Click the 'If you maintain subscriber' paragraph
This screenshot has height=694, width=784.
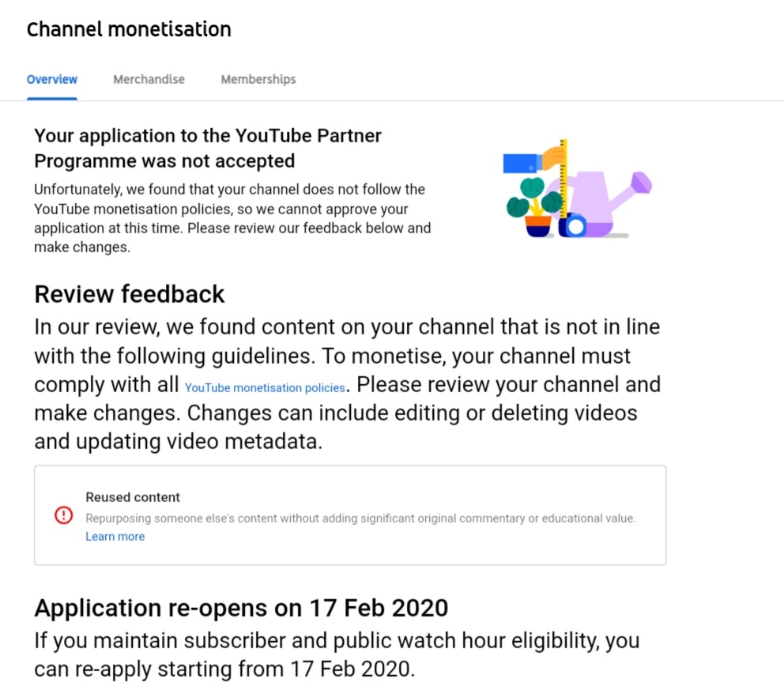[337, 655]
